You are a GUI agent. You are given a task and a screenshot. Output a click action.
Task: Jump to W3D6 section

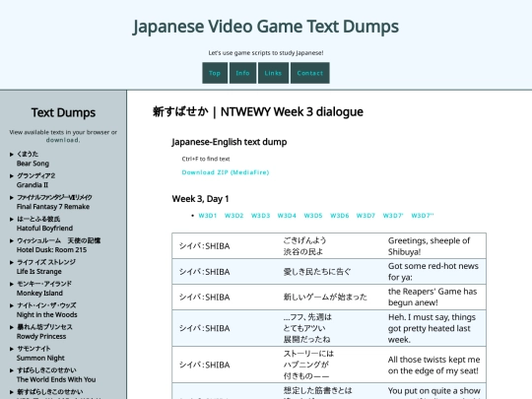pos(339,216)
